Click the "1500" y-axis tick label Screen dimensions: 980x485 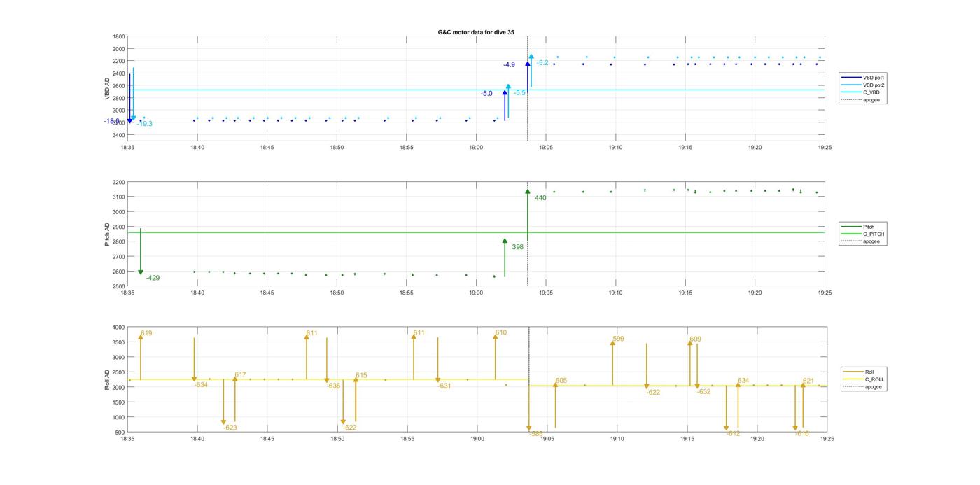(x=119, y=402)
